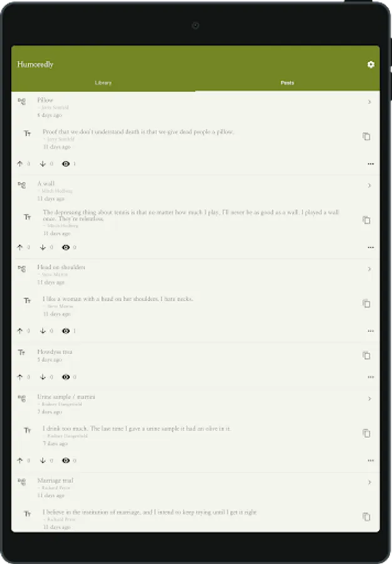The image size is (392, 564).
Task: Upvote the Pillow post
Action: (x=20, y=164)
